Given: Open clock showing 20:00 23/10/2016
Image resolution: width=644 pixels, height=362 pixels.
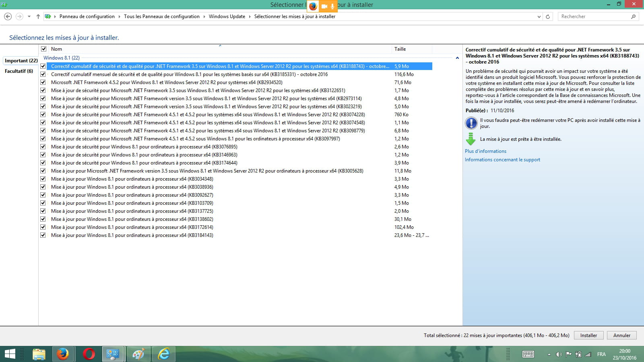Looking at the screenshot, I should click(x=625, y=354).
